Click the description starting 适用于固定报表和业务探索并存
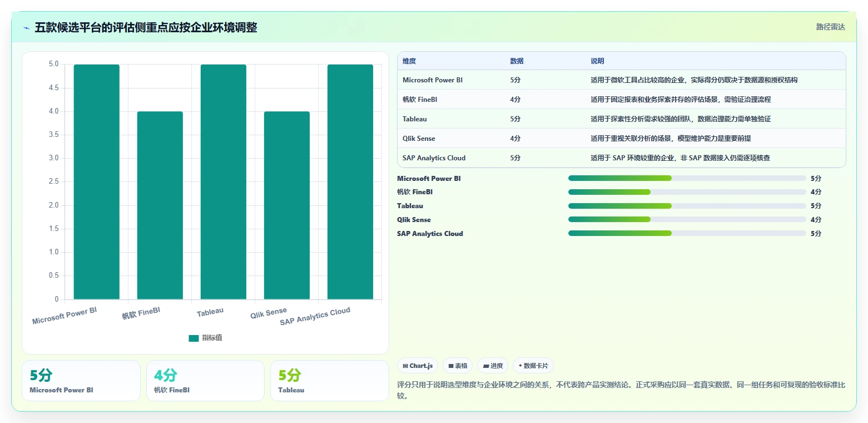868x423 pixels. [x=681, y=100]
